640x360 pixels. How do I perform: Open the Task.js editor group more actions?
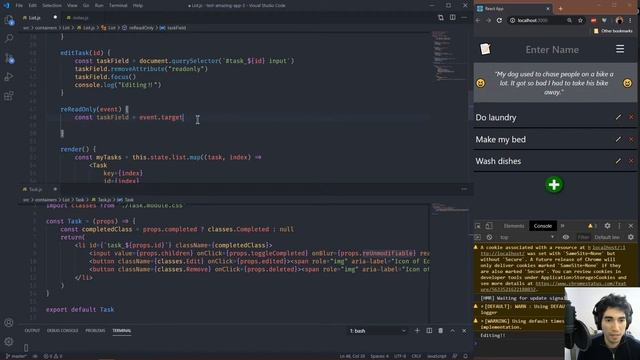pyautogui.click(x=464, y=189)
